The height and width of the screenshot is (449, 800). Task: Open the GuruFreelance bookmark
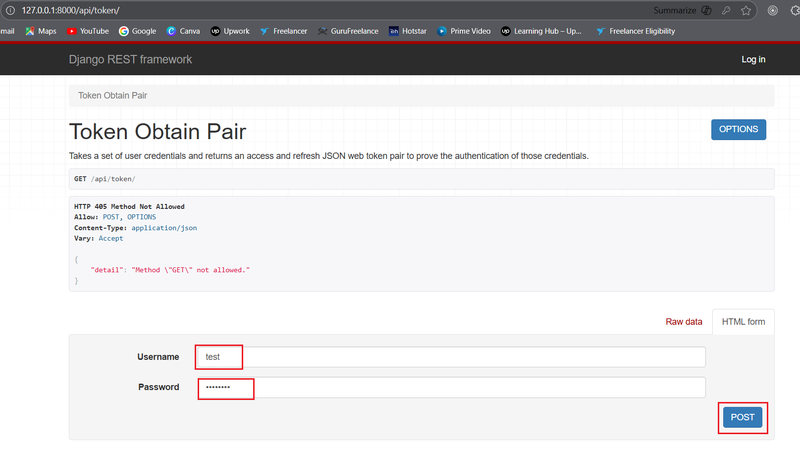(348, 31)
